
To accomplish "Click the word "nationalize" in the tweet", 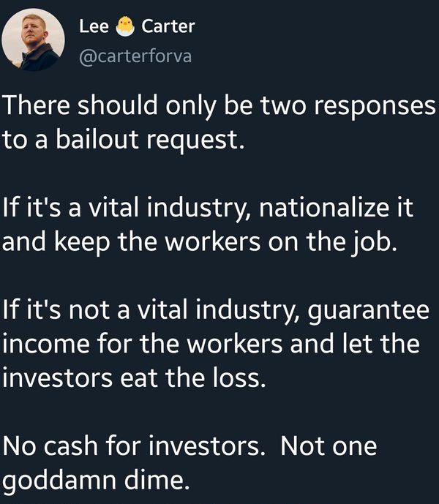I will pyautogui.click(x=323, y=207).
